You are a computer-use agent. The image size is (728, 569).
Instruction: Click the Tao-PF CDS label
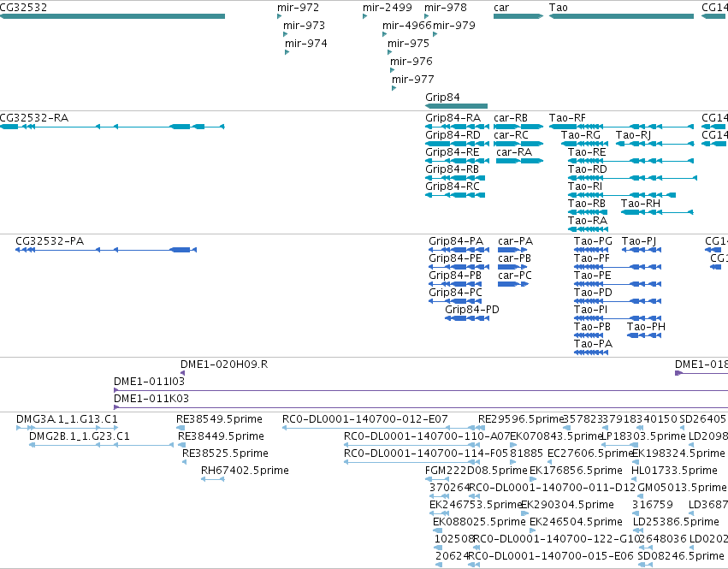tap(591, 258)
